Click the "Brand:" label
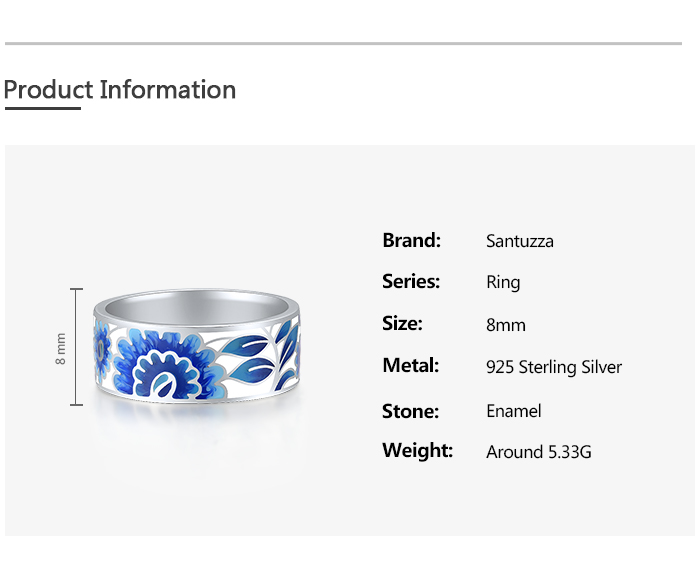The width and height of the screenshot is (700, 588). 411,240
